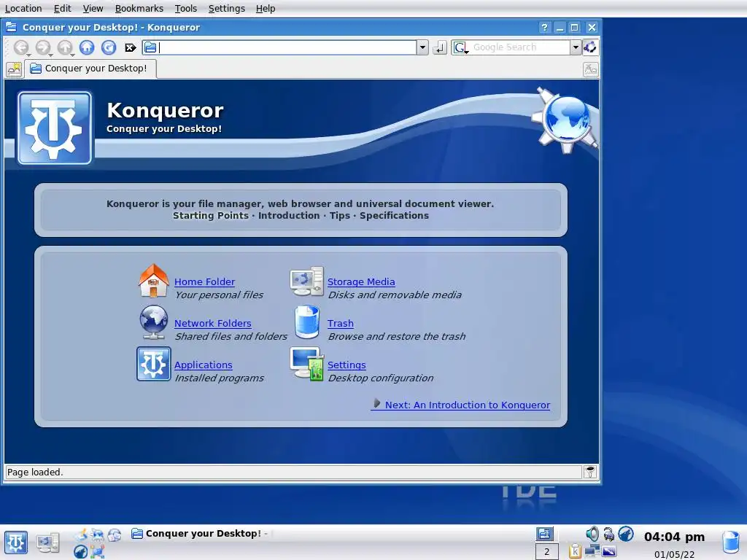Click the status bar funnel icon at right
747x560 pixels.
[x=590, y=472]
